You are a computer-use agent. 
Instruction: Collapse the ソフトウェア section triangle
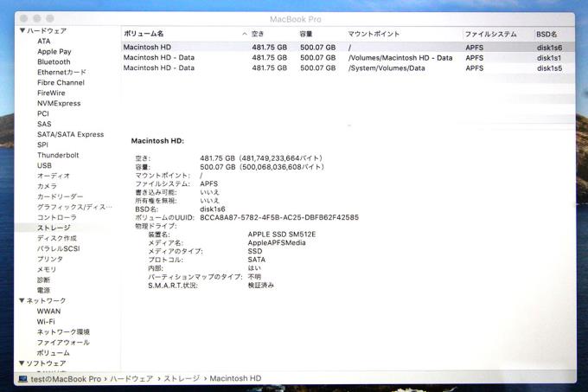coord(22,363)
